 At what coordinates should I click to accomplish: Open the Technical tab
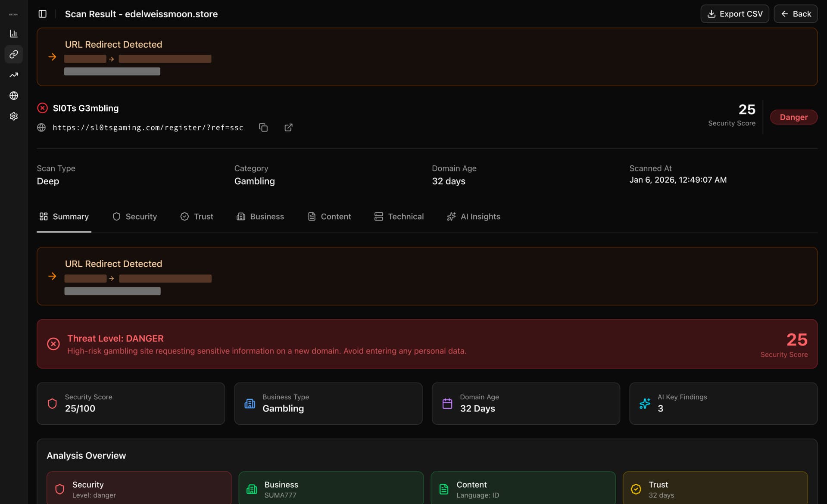399,217
